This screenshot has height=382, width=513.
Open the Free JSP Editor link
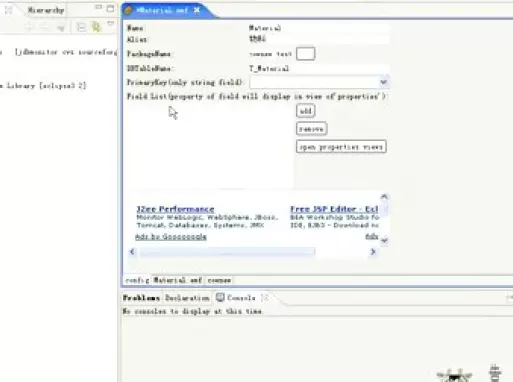click(x=334, y=209)
